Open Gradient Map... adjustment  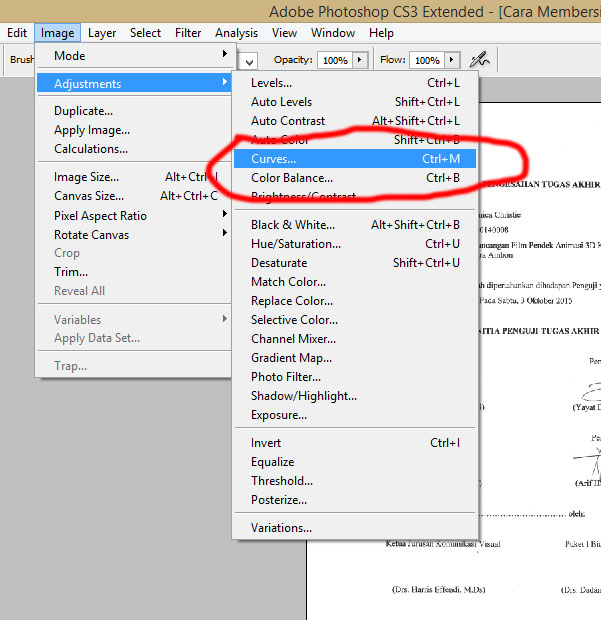click(355, 357)
